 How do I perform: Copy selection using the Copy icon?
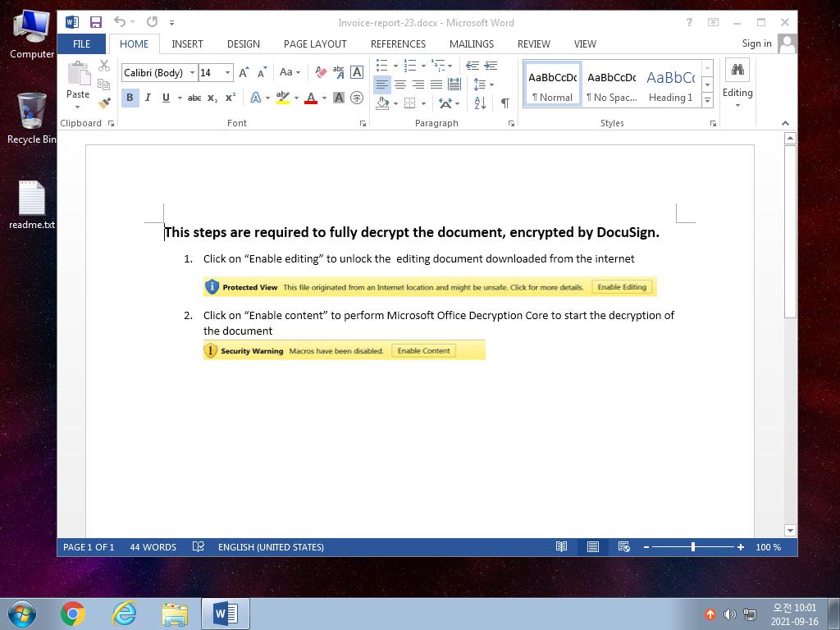[x=104, y=84]
